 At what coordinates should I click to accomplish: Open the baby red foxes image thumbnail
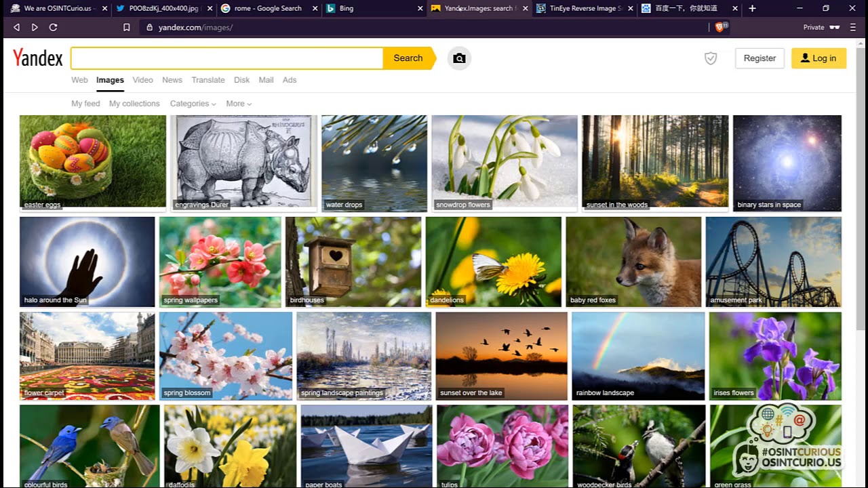633,262
